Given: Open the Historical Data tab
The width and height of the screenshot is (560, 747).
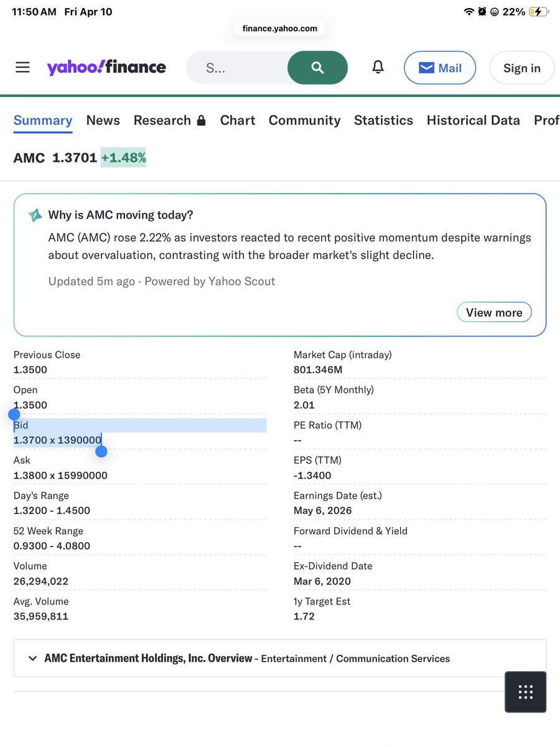Looking at the screenshot, I should pyautogui.click(x=474, y=120).
